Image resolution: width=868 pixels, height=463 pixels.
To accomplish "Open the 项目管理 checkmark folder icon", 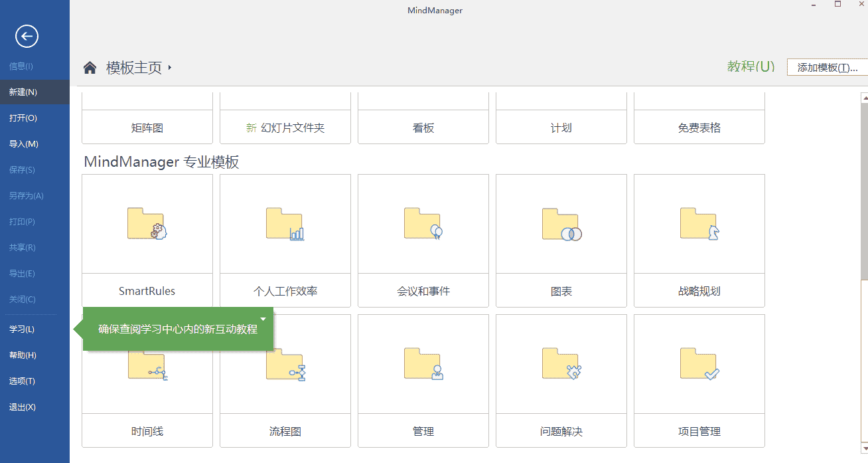I will pos(699,364).
